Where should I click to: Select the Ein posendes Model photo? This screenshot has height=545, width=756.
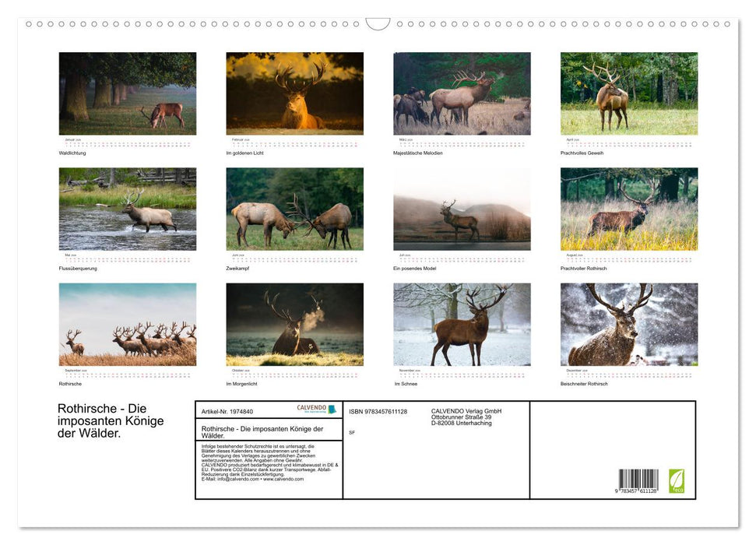click(x=460, y=209)
